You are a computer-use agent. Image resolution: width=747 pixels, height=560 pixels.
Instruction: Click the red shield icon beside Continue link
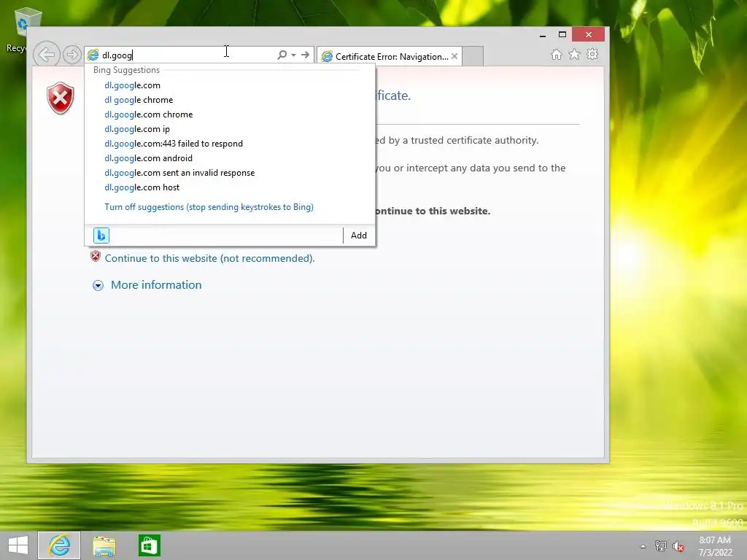96,256
